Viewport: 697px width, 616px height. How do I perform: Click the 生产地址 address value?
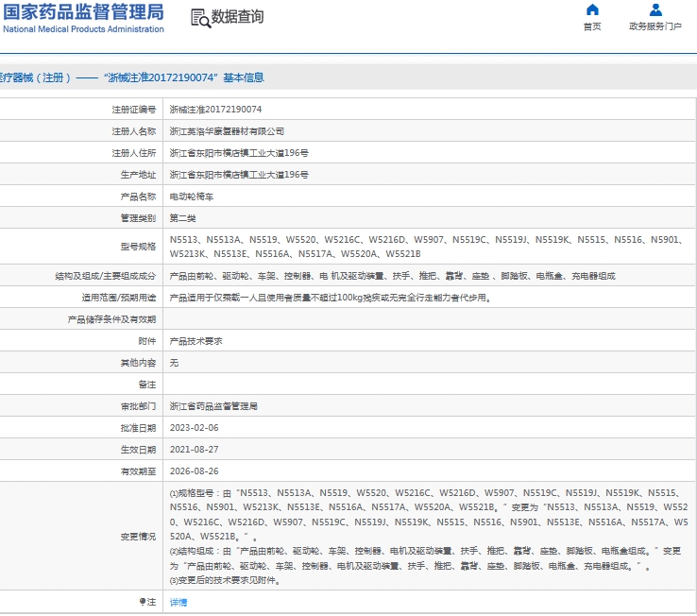click(239, 175)
